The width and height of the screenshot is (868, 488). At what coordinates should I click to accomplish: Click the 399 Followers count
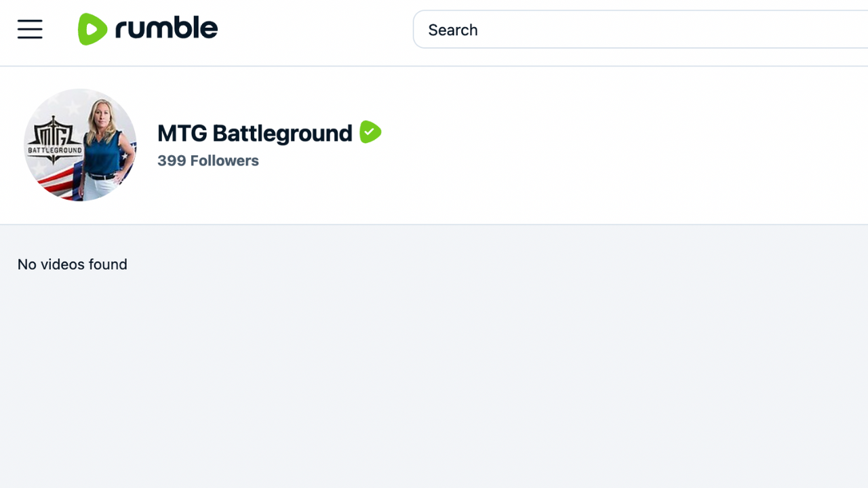[208, 161]
